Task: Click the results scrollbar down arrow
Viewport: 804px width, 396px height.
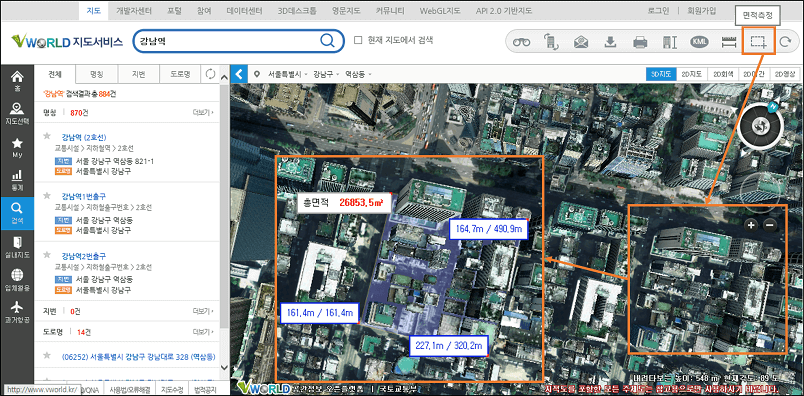Action: (x=224, y=368)
